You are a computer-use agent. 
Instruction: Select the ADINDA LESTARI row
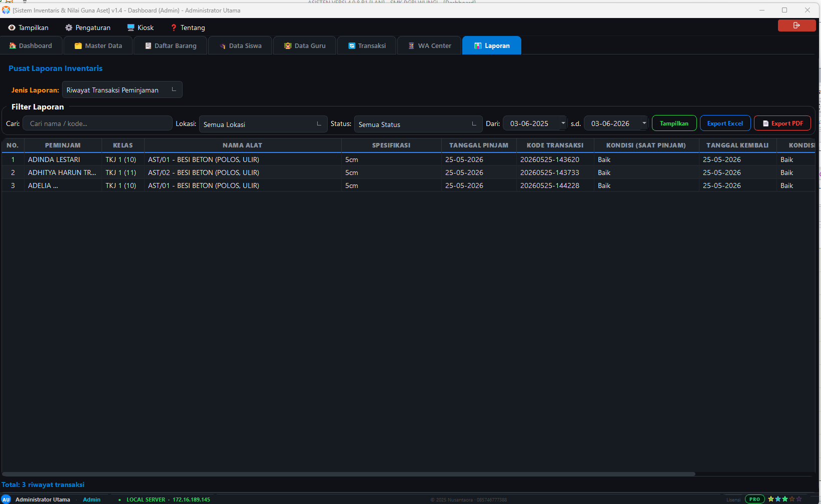pyautogui.click(x=408, y=159)
